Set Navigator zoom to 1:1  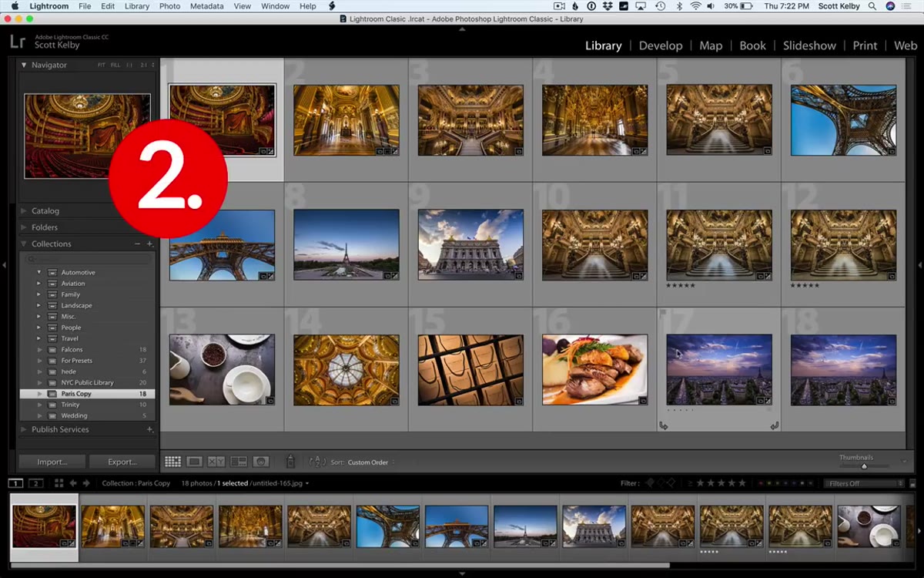coord(129,66)
